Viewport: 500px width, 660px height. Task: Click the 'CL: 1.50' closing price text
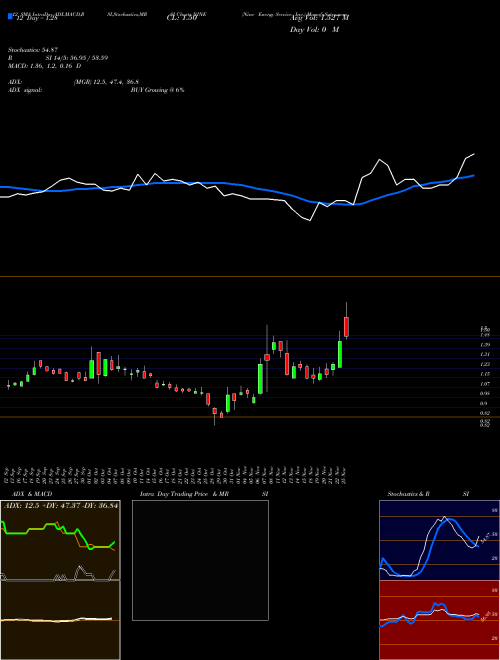pyautogui.click(x=182, y=18)
